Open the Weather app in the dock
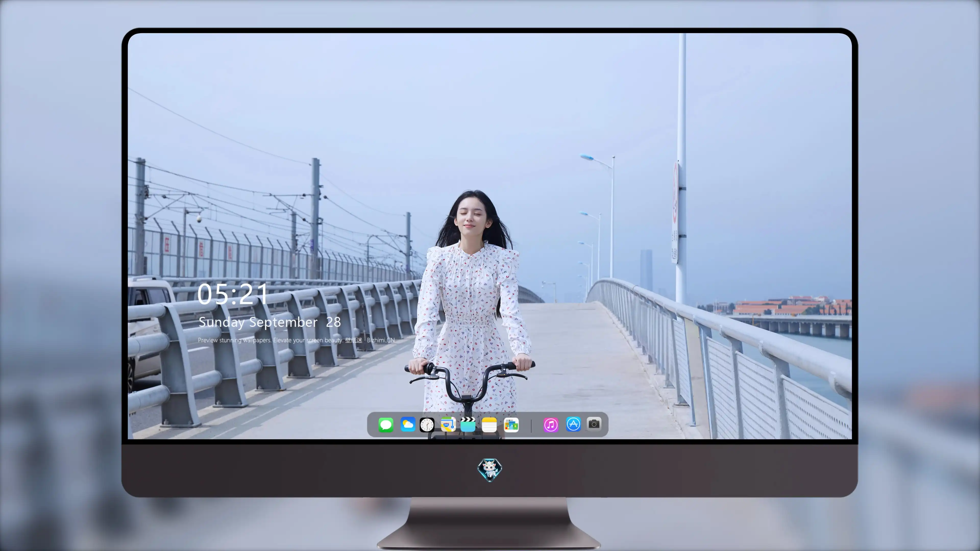980x551 pixels. (x=408, y=424)
